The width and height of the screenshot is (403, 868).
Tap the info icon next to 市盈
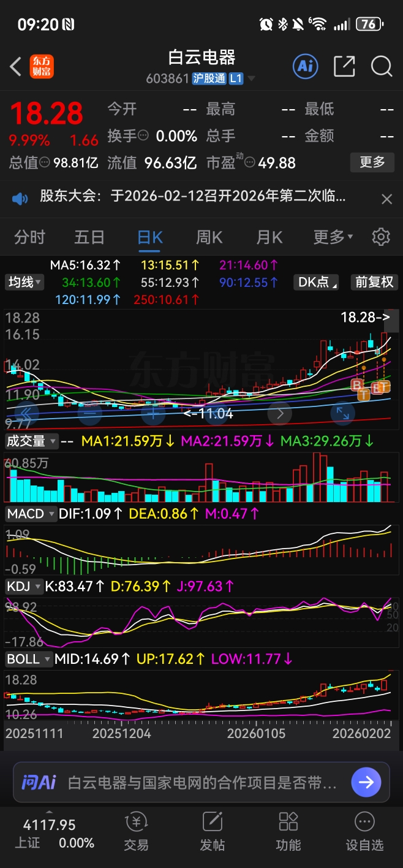click(x=249, y=162)
